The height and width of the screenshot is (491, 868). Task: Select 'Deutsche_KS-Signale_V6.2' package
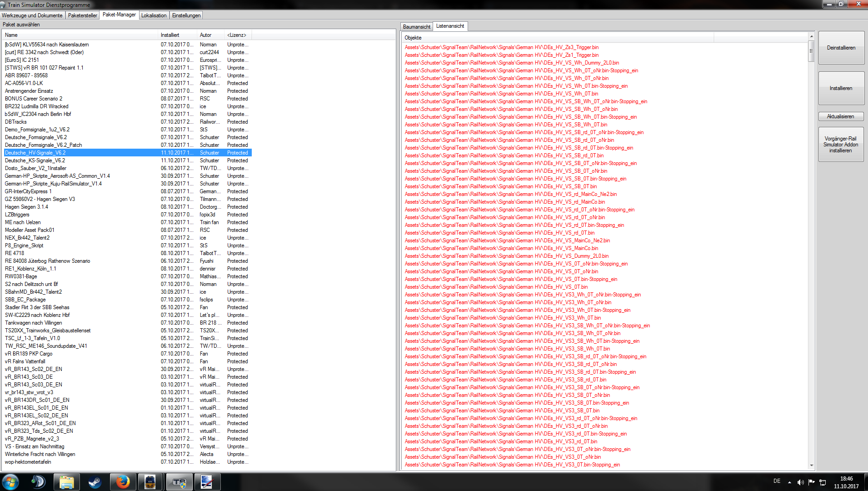(x=128, y=160)
